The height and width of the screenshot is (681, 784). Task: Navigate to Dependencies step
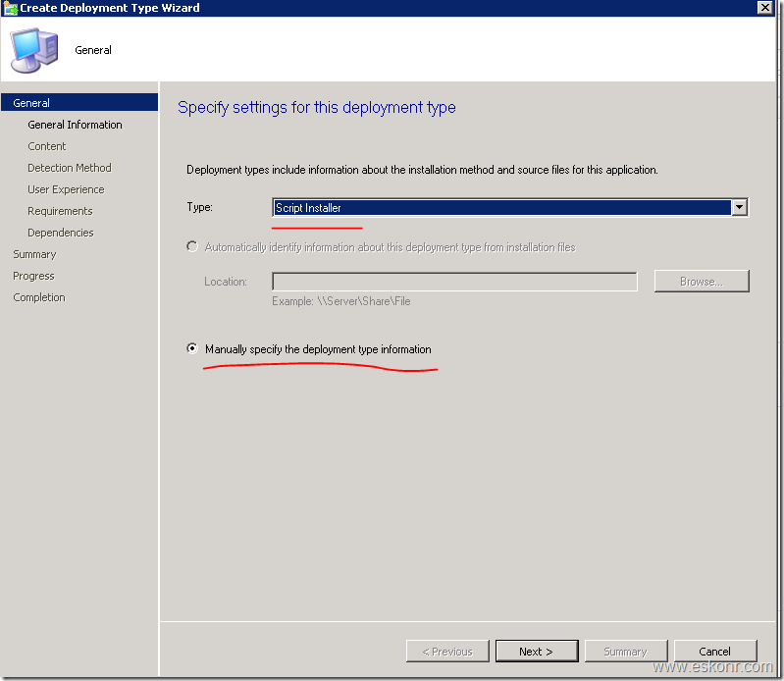(61, 233)
